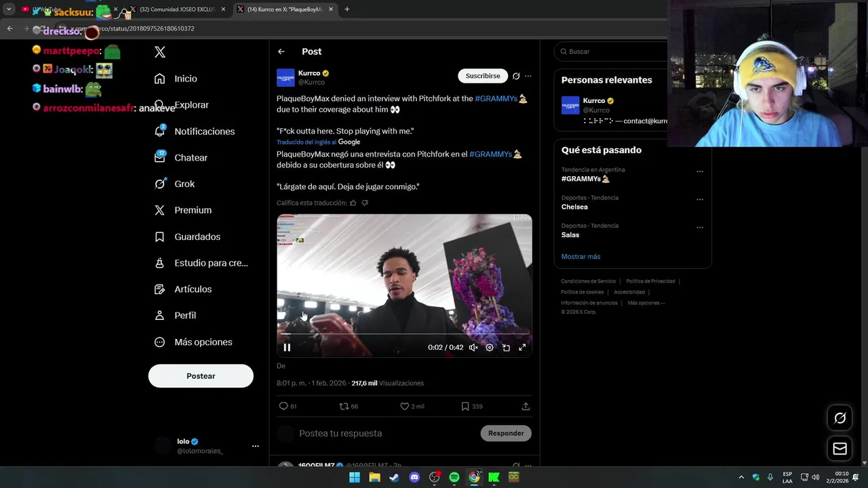Go to Perfil page

point(175,315)
